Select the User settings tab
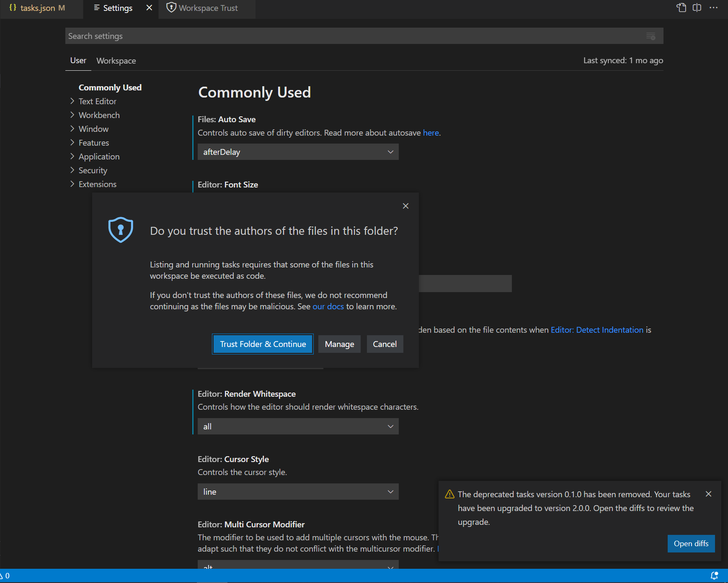Viewport: 728px width, 583px height. [x=78, y=60]
